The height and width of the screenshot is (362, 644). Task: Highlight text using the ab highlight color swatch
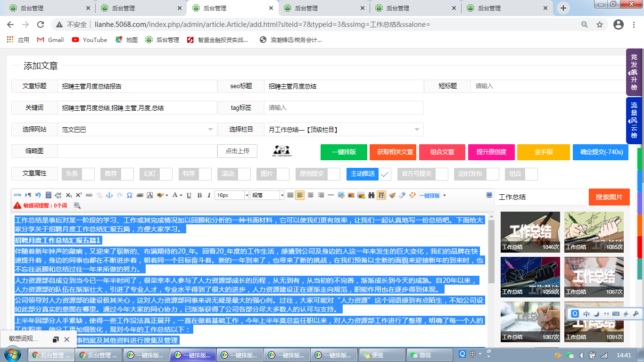pos(161,195)
